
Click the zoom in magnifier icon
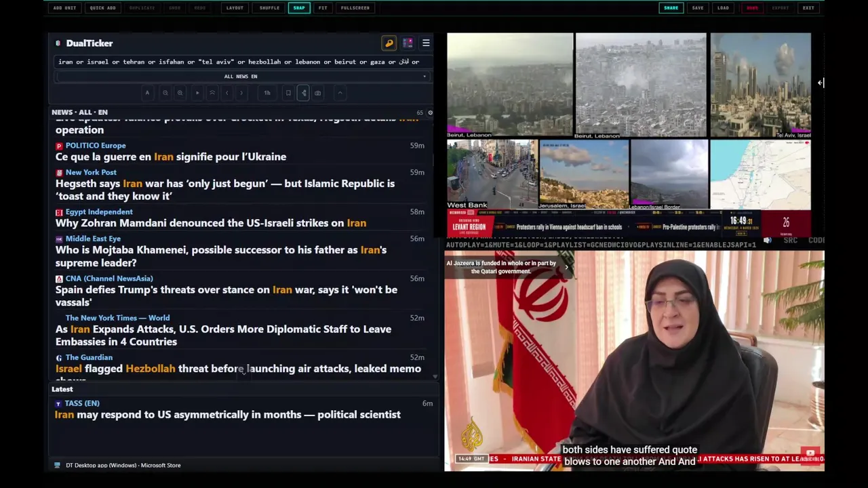[x=180, y=93]
